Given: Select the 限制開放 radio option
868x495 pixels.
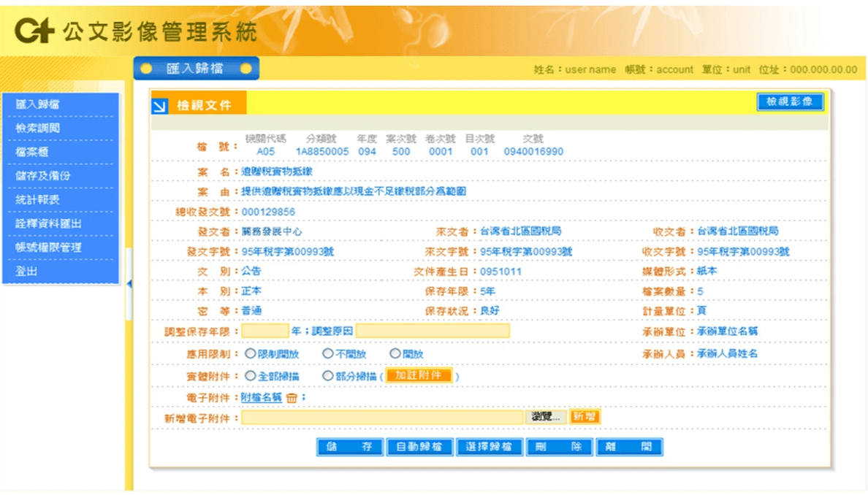Looking at the screenshot, I should click(250, 353).
